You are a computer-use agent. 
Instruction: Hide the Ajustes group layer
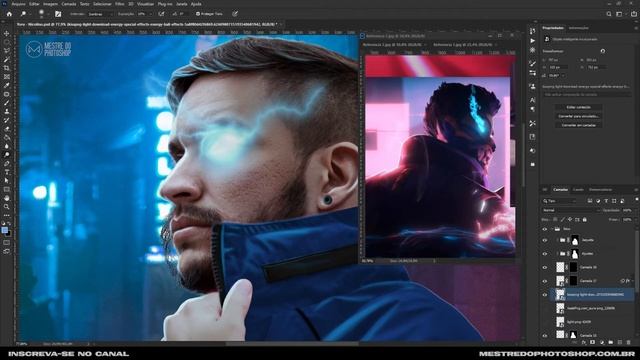[545, 253]
